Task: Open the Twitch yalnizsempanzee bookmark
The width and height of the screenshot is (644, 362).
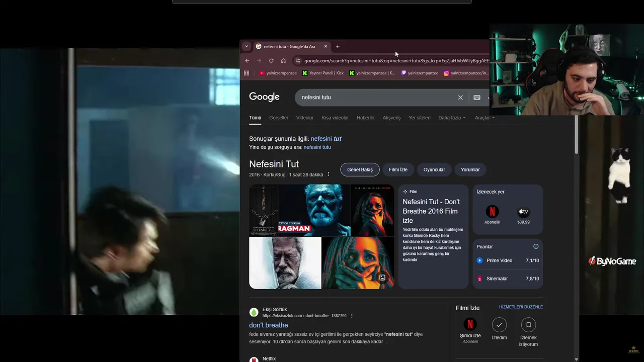Action: pyautogui.click(x=420, y=73)
